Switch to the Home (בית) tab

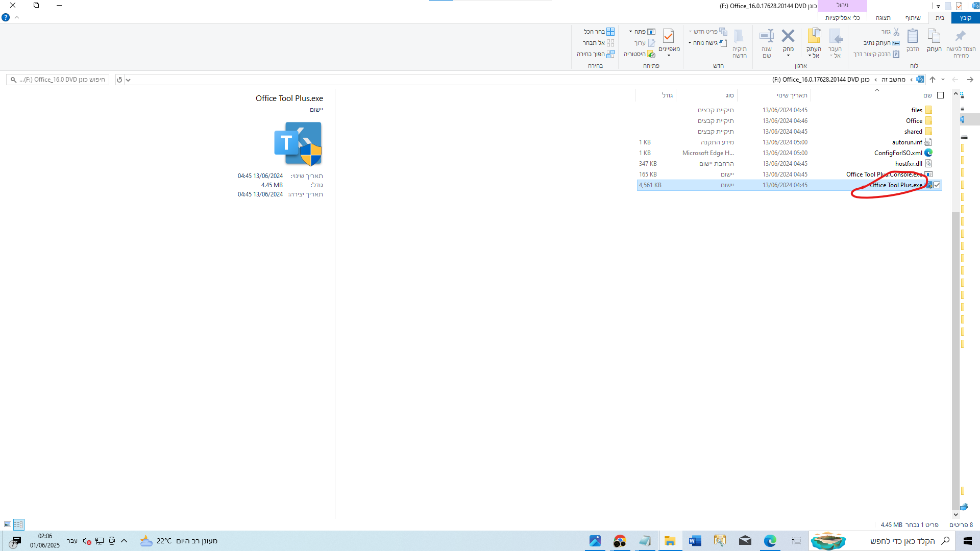[x=940, y=18]
